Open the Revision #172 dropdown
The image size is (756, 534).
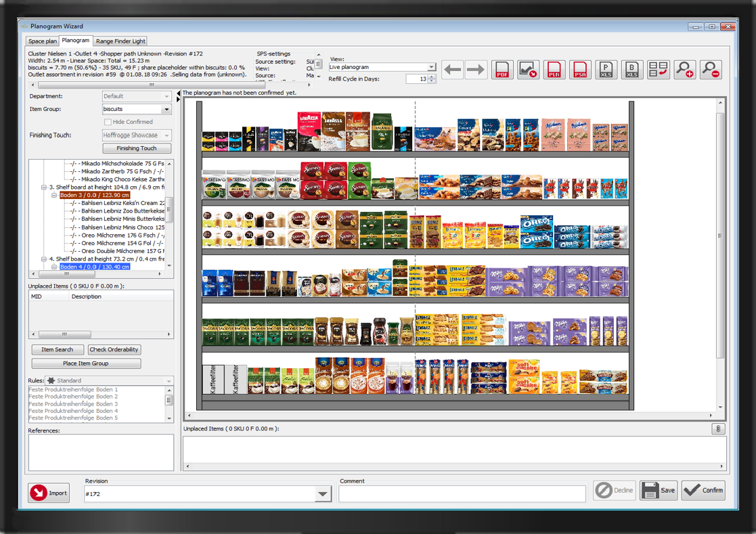click(323, 493)
